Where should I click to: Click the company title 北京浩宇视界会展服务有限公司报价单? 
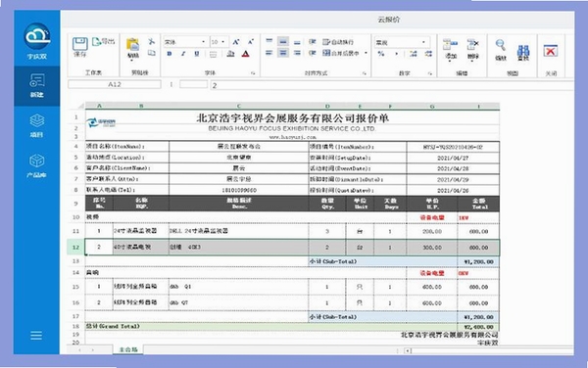pos(292,118)
